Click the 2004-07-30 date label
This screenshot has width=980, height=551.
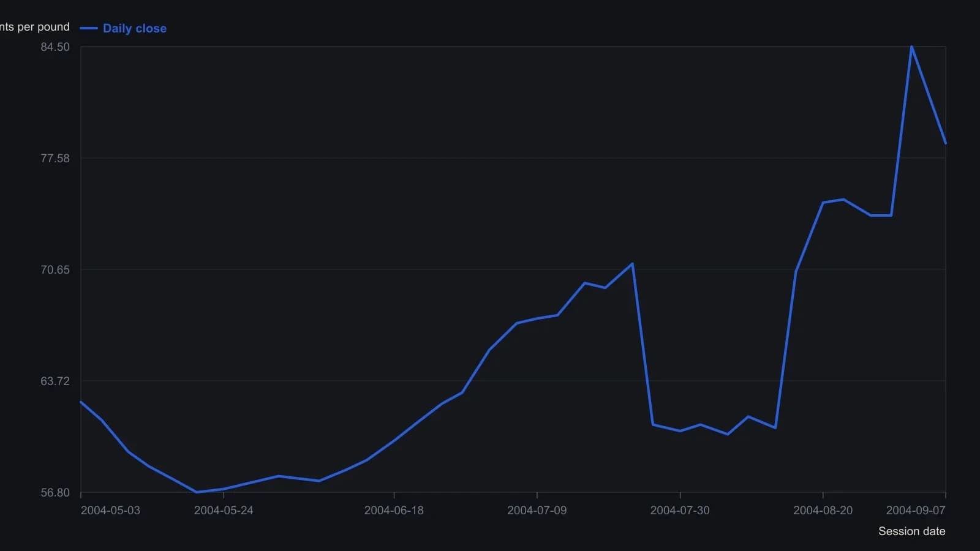tap(680, 511)
